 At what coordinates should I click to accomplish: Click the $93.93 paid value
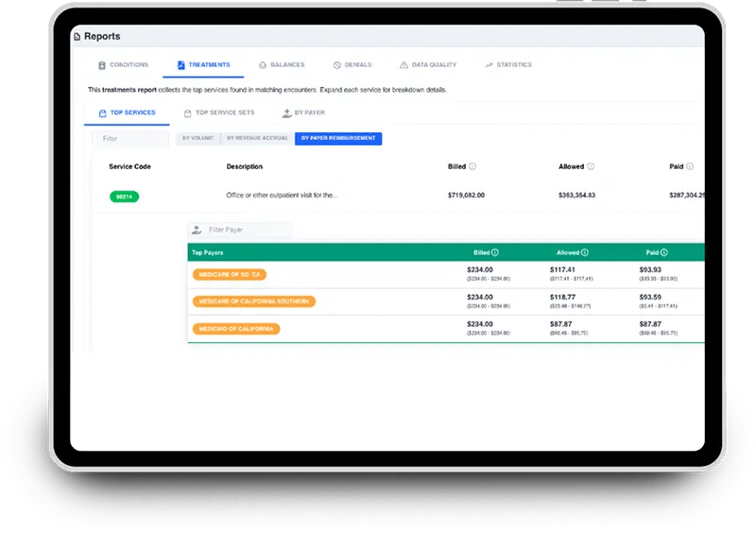click(x=650, y=270)
